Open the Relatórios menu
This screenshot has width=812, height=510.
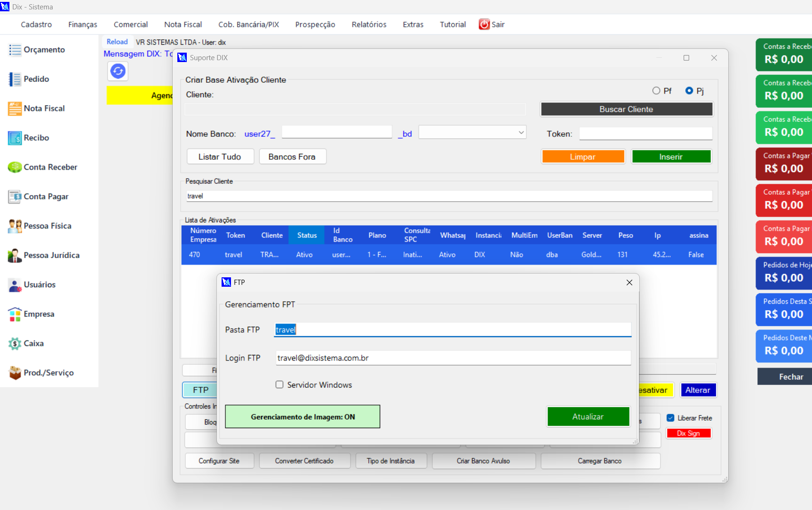(369, 24)
